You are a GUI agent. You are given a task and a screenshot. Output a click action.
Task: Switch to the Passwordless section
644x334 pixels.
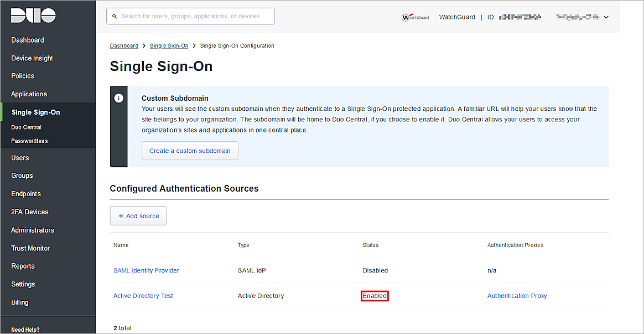28,141
